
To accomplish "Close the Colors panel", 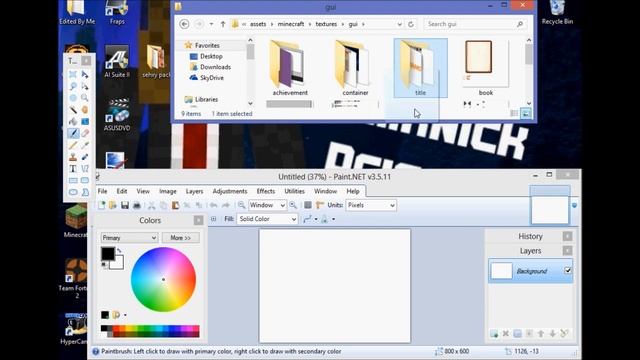I will point(198,220).
